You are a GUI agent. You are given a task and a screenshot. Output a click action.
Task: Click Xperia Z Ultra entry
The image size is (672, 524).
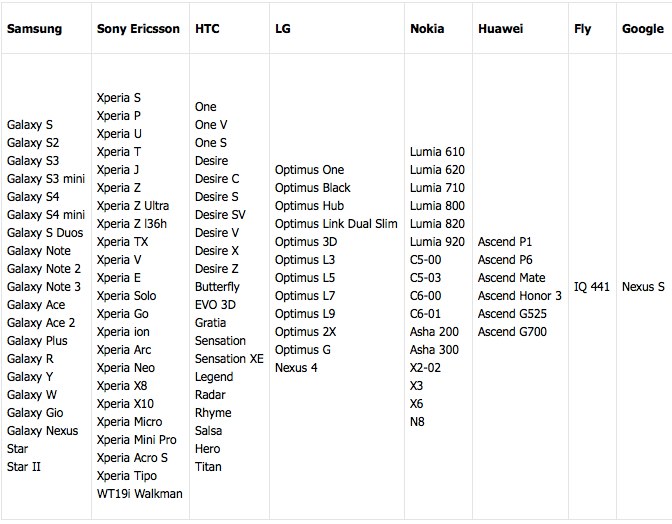point(133,206)
